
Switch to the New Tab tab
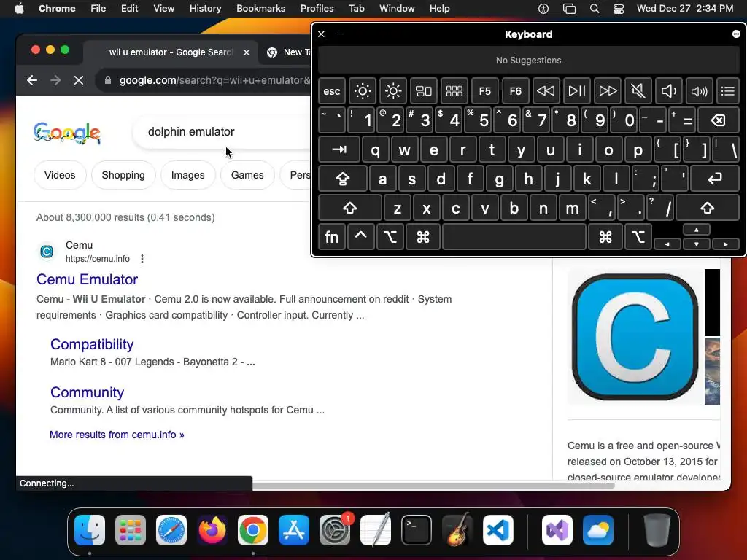tap(287, 52)
